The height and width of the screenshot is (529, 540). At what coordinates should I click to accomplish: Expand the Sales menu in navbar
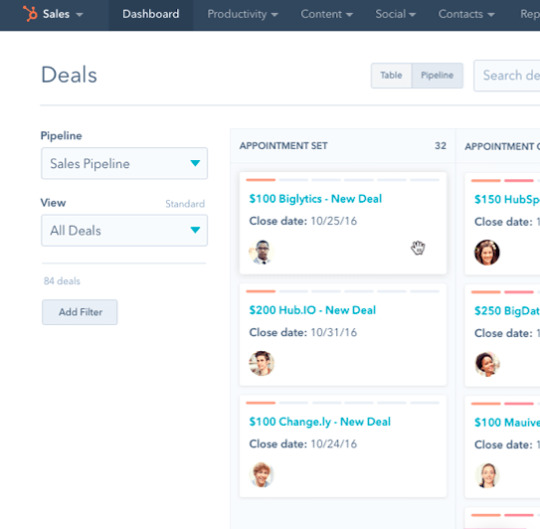coord(62,14)
